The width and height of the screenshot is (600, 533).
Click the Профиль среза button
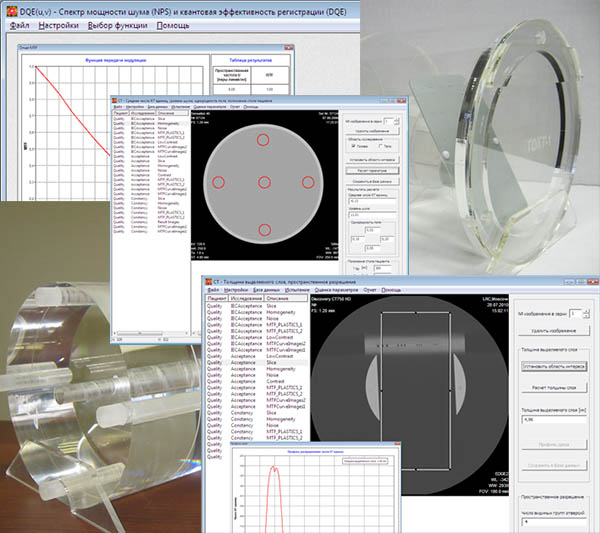click(554, 445)
